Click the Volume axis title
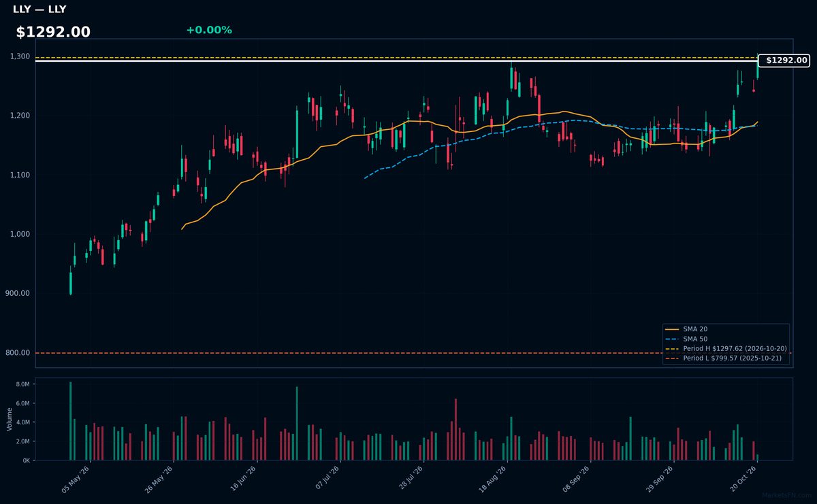This screenshot has width=817, height=504. (9, 419)
